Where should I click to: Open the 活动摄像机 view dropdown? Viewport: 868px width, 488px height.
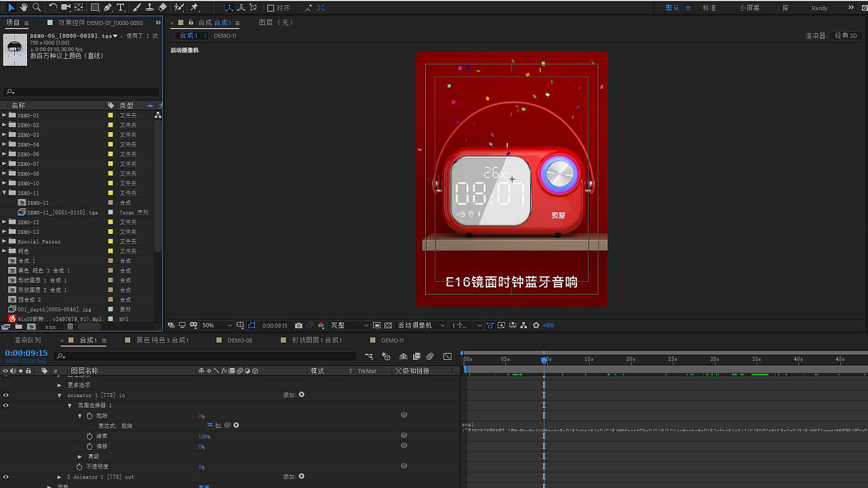coord(421,325)
